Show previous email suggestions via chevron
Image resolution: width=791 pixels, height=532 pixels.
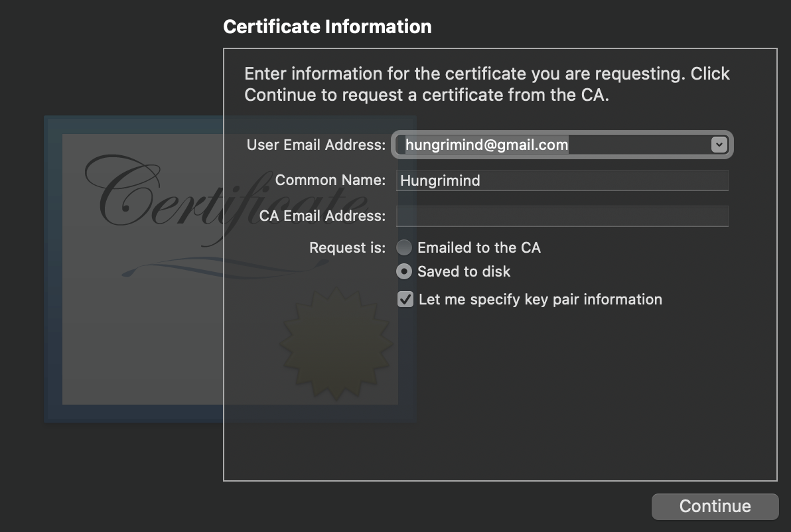[x=719, y=145]
